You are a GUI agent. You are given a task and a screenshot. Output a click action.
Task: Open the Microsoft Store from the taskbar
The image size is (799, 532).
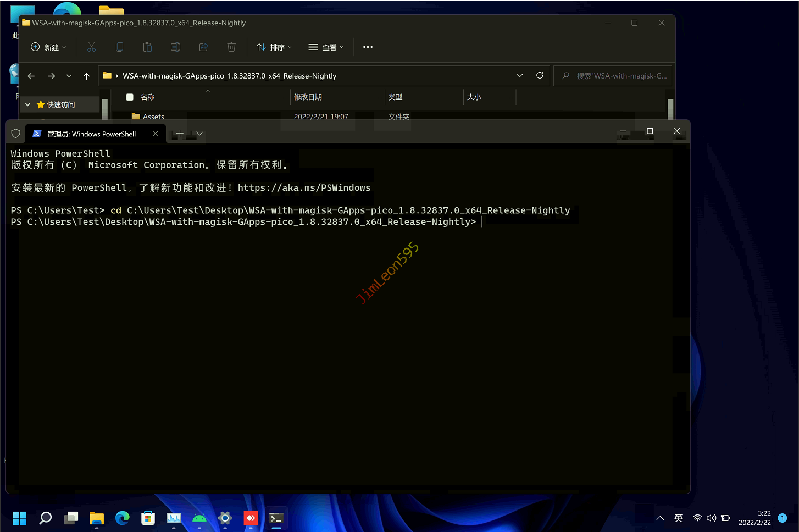click(148, 518)
